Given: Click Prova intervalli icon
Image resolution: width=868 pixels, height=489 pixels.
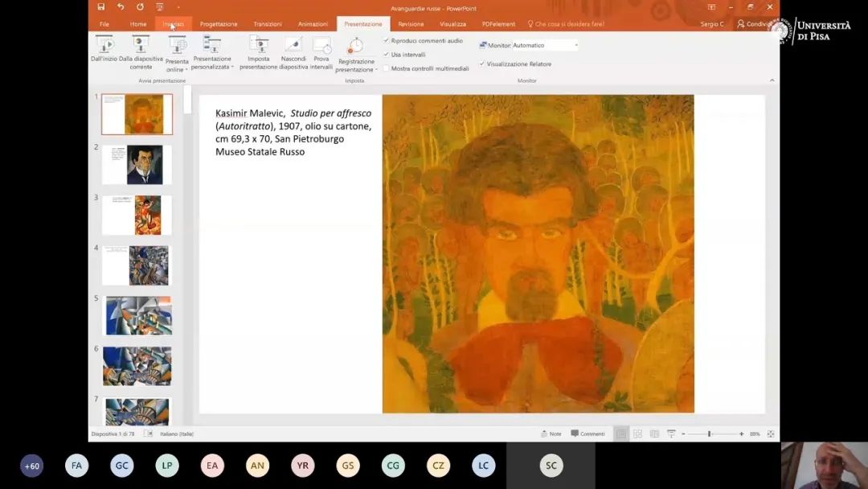Looking at the screenshot, I should click(321, 45).
